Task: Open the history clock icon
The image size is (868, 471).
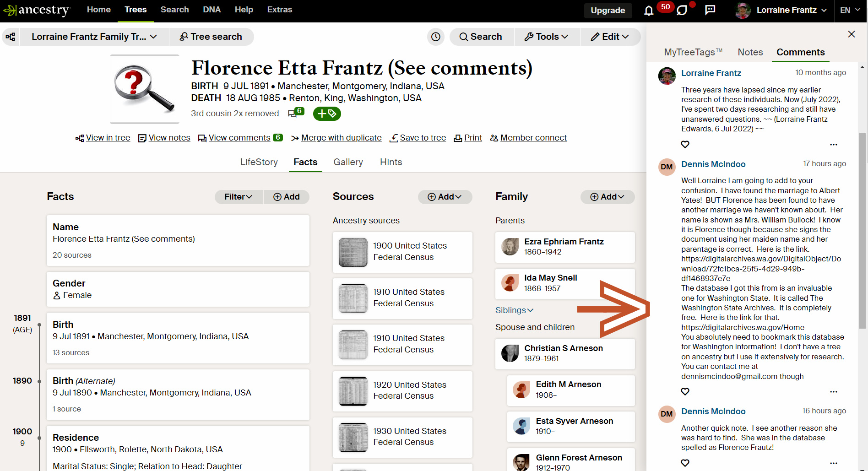Action: coord(436,37)
